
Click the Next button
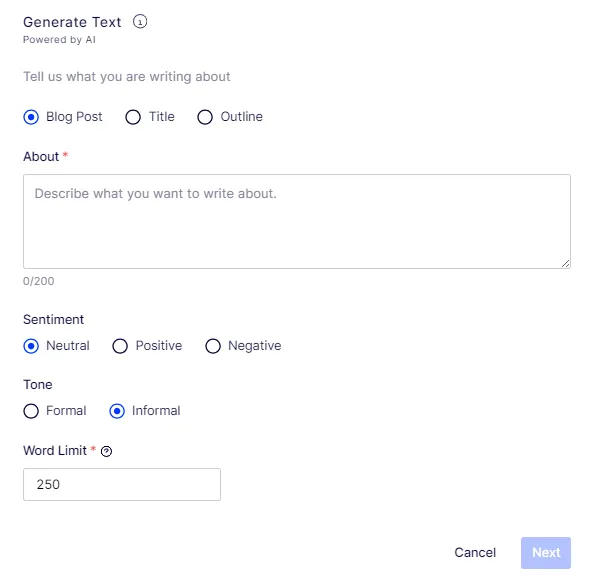pyautogui.click(x=546, y=553)
